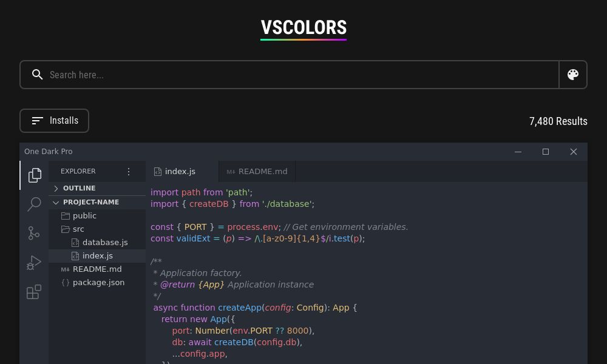Click the '8000' number literal

pos(297,331)
